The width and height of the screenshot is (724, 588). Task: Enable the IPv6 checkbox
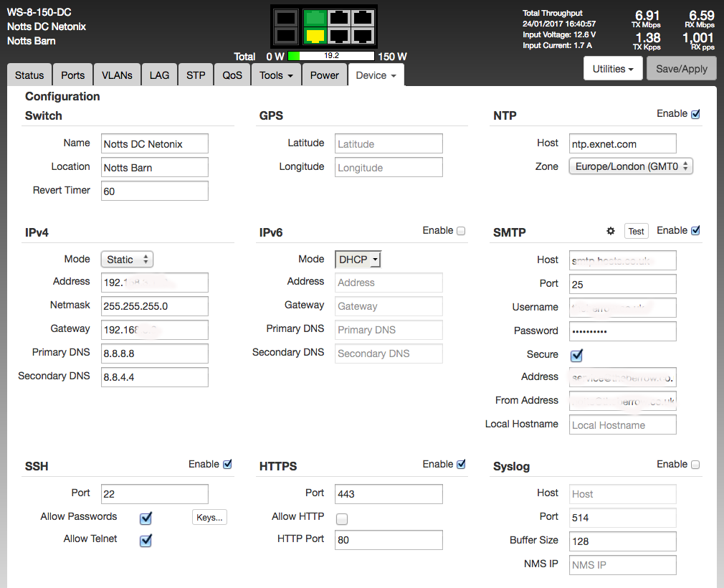(x=461, y=231)
